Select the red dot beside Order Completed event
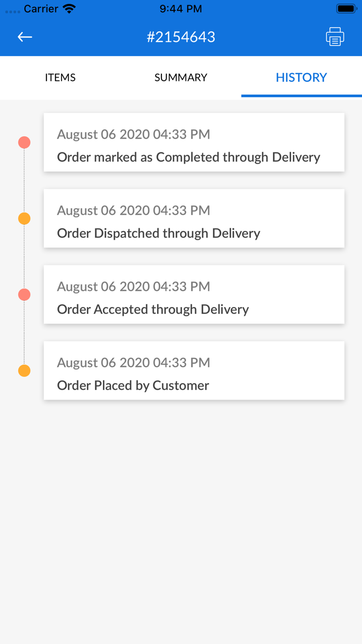 24,142
